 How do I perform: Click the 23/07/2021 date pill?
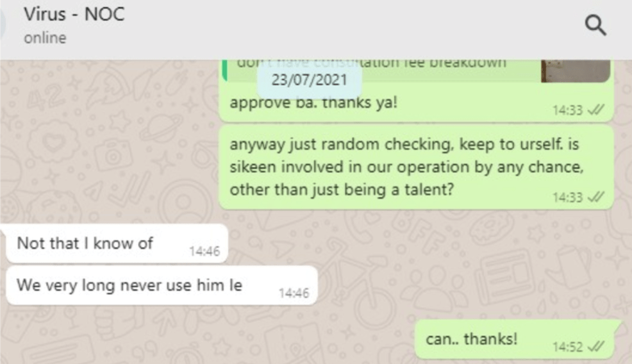[309, 80]
